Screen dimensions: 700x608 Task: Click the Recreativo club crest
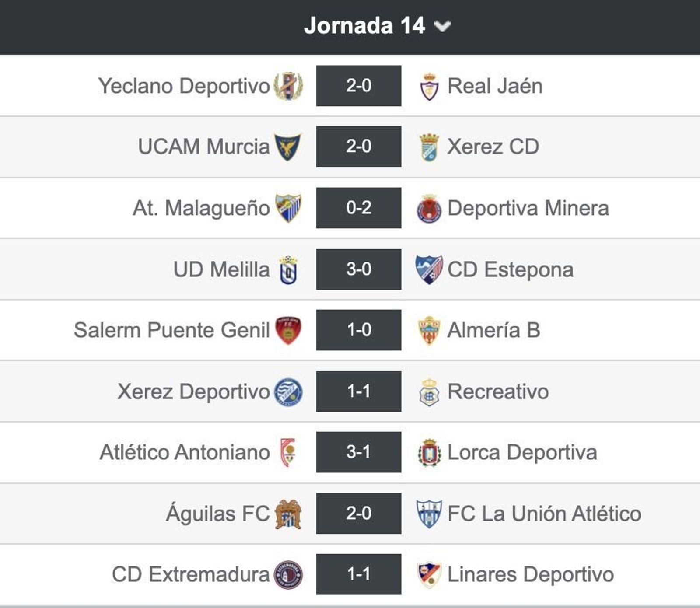pos(429,391)
